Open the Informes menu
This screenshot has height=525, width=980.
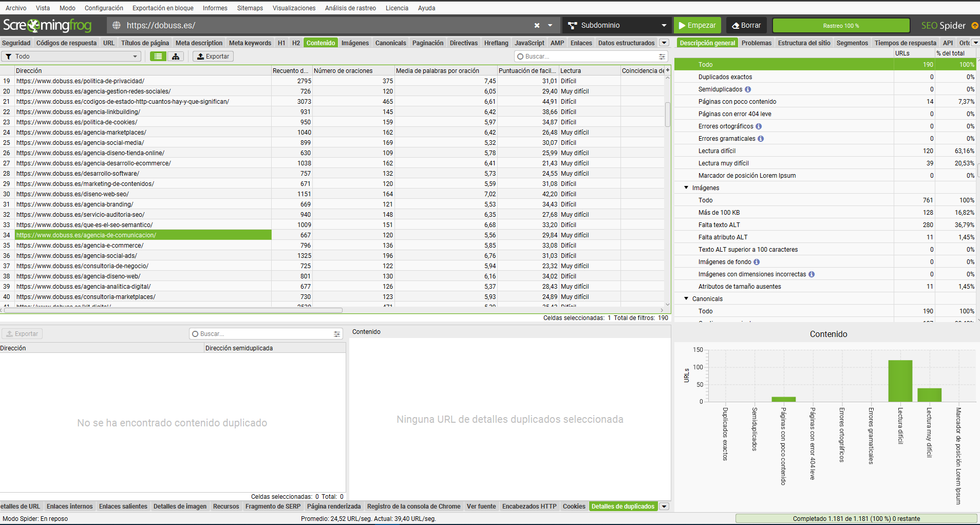pos(215,8)
